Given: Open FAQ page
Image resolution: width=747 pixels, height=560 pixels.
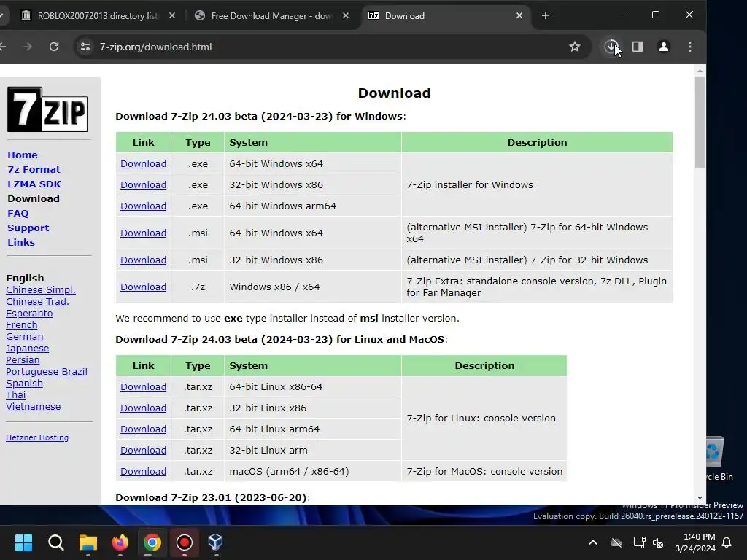Looking at the screenshot, I should [18, 214].
